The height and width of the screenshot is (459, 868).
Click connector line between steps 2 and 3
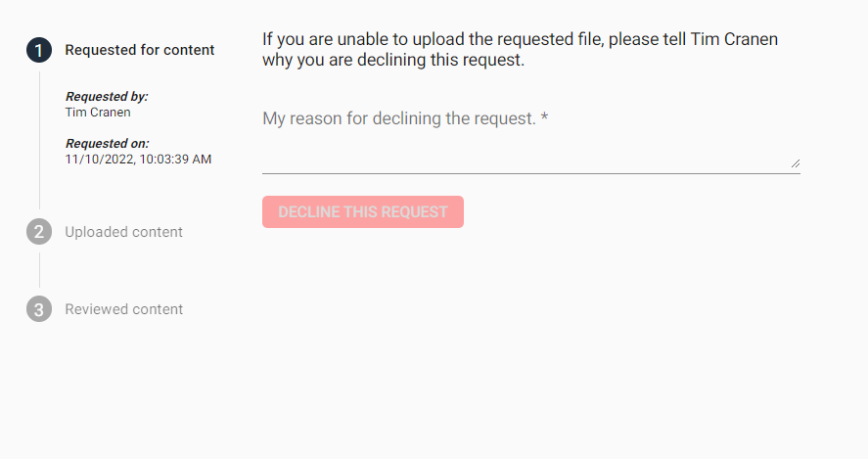coord(39,270)
